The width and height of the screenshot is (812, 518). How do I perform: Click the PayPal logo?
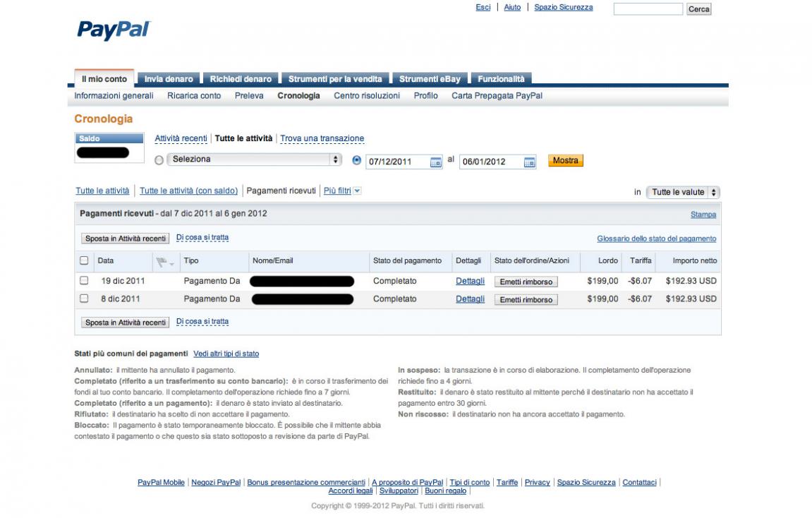[x=114, y=30]
